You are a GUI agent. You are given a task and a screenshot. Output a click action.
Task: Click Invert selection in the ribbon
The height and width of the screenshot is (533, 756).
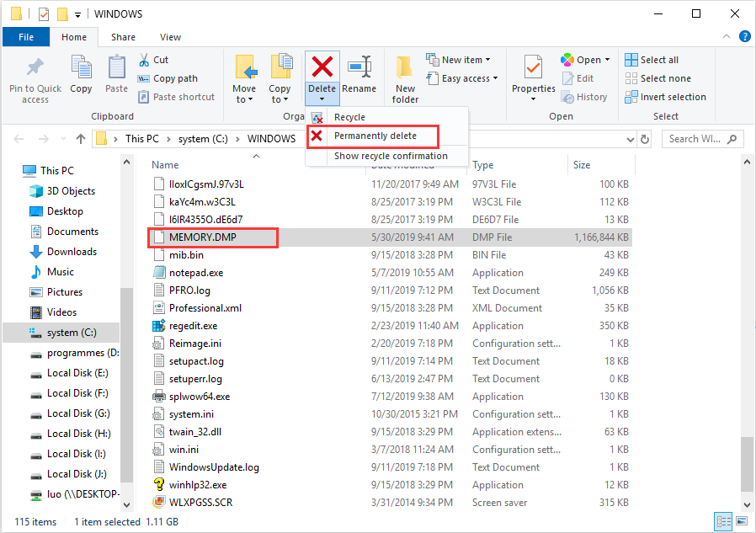click(x=665, y=97)
